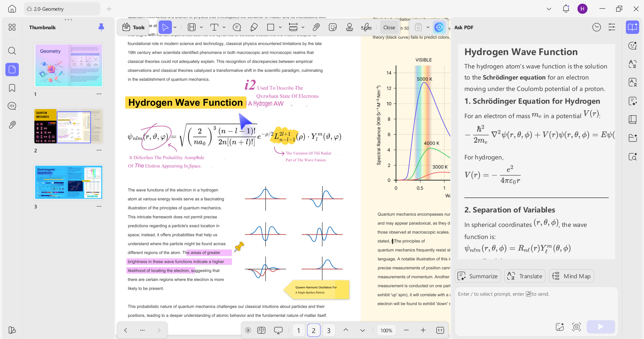Expand the Rectangle shape dropdown arrow
644x339 pixels.
click(x=280, y=27)
